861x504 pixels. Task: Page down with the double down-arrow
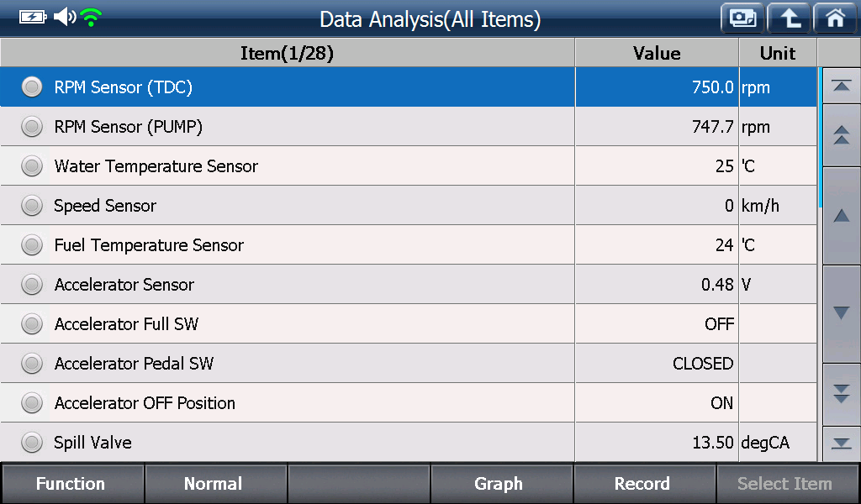click(841, 394)
